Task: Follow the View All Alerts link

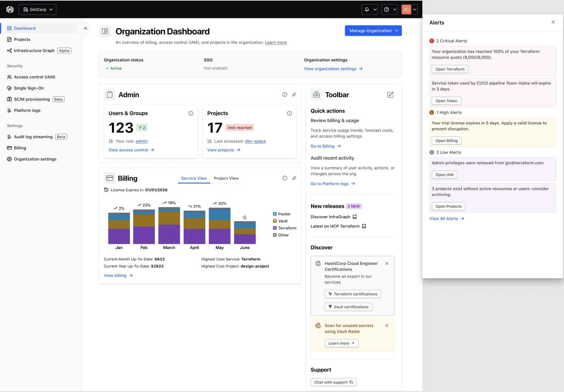Action: 447,219
